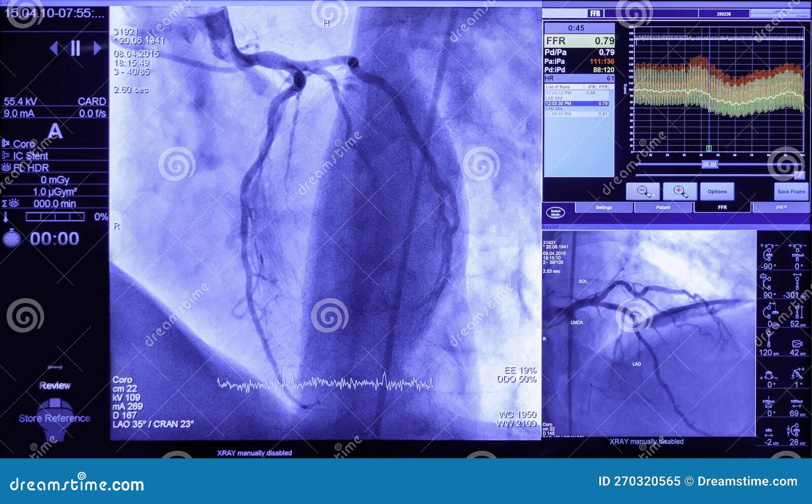Click the graph timeline slider handle
The height and width of the screenshot is (504, 812).
click(x=710, y=164)
